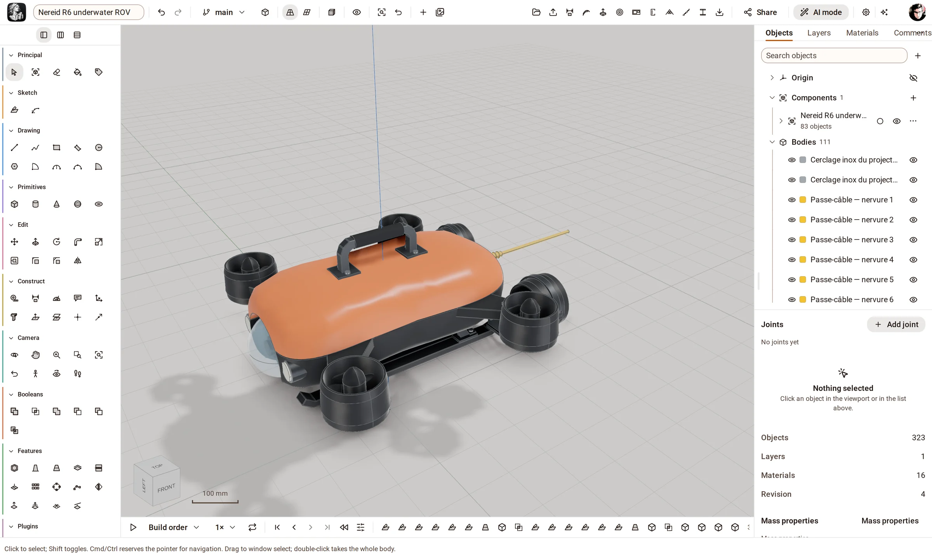Choose the rectangle drawing tool
The width and height of the screenshot is (932, 560).
point(57,147)
